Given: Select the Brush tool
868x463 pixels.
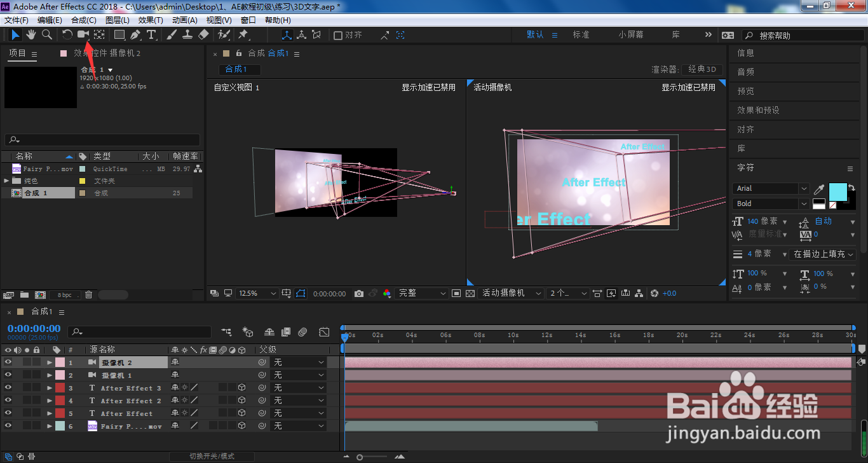Looking at the screenshot, I should click(x=172, y=35).
